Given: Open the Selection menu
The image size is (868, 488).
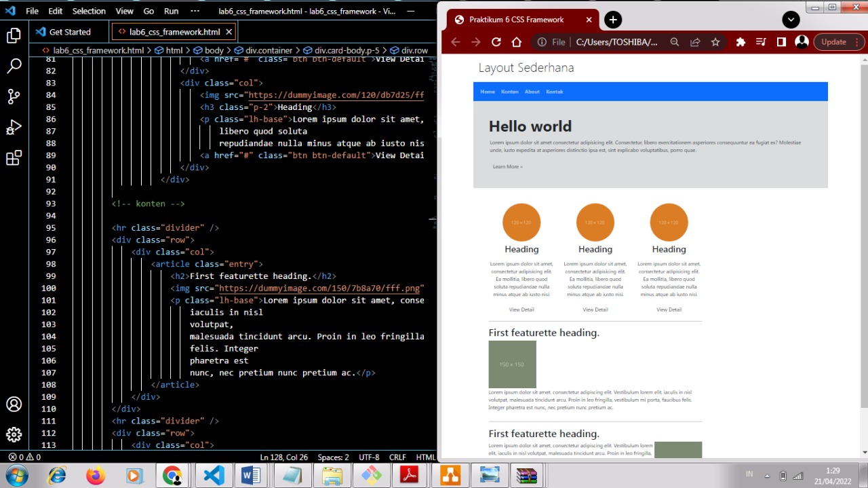Looking at the screenshot, I should tap(89, 11).
